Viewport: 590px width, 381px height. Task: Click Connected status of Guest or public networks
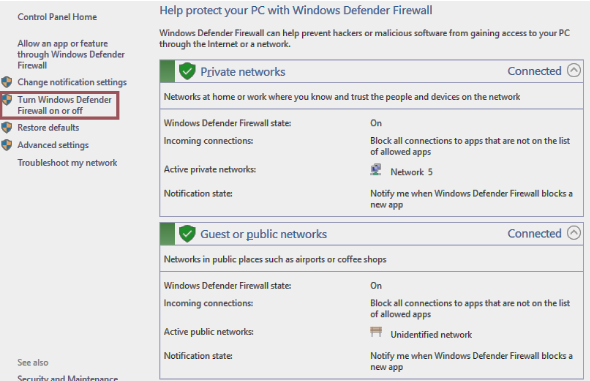[534, 234]
